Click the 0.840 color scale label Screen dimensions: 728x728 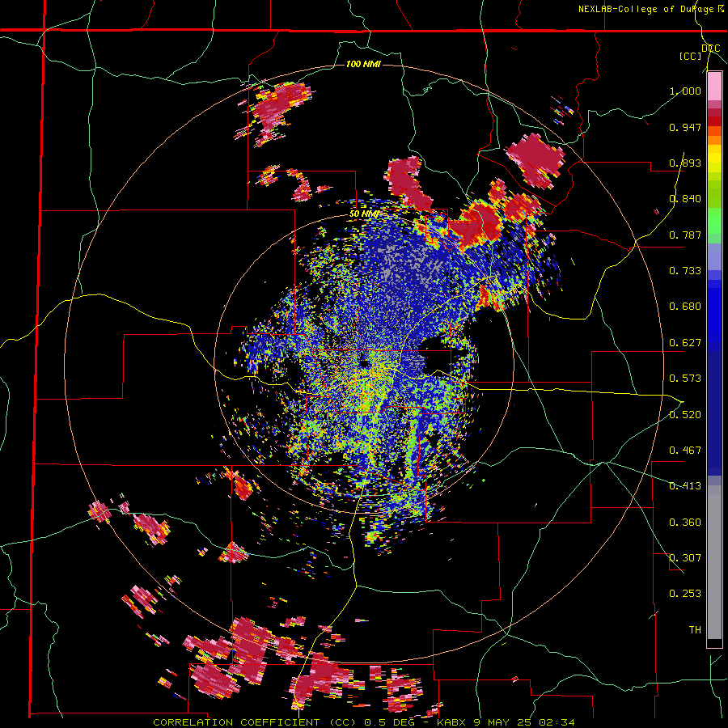(685, 199)
